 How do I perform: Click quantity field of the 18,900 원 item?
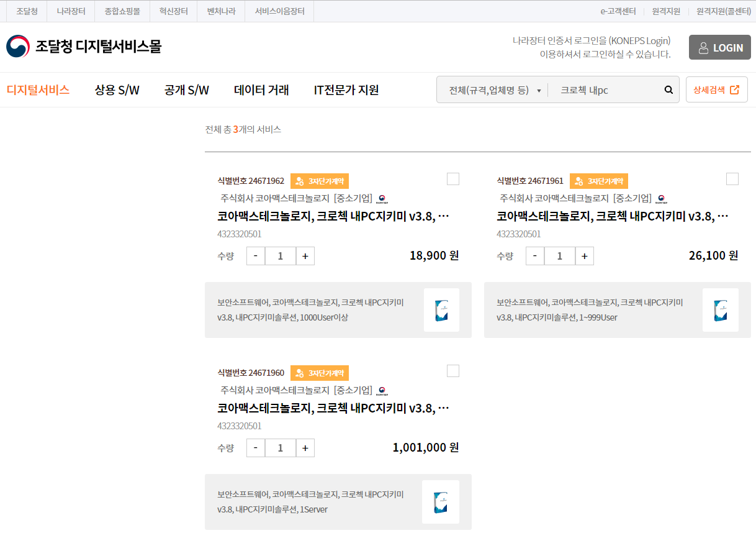coord(281,256)
